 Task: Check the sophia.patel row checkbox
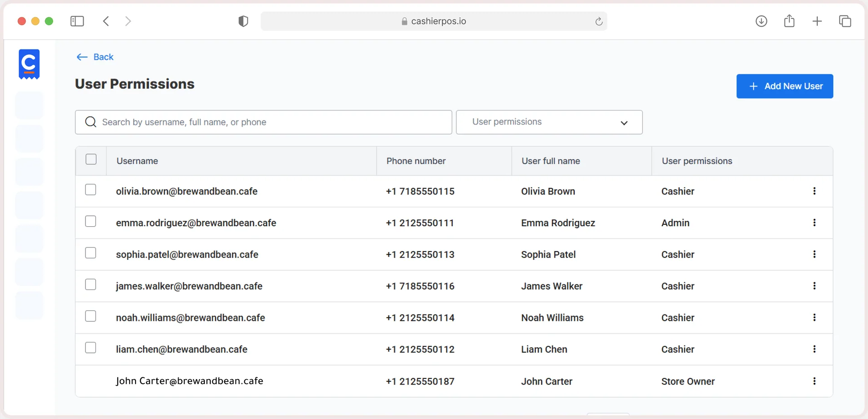[90, 253]
